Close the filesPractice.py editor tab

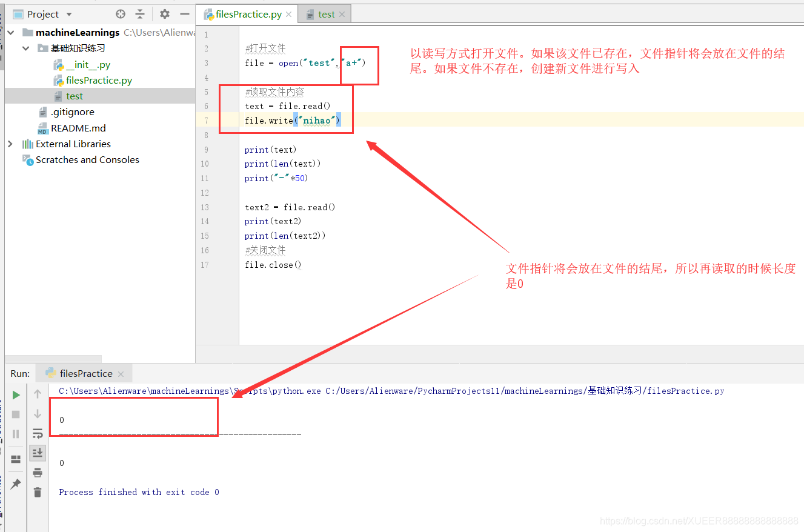point(288,15)
